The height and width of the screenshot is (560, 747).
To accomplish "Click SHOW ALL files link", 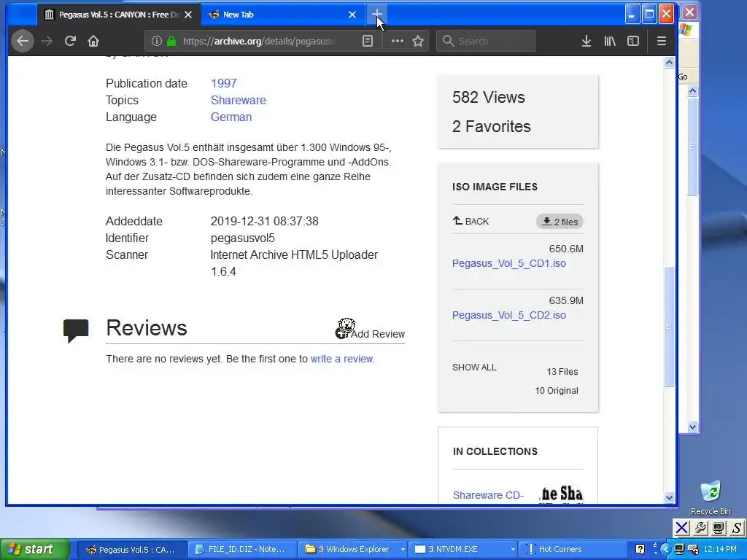I will pos(474,367).
